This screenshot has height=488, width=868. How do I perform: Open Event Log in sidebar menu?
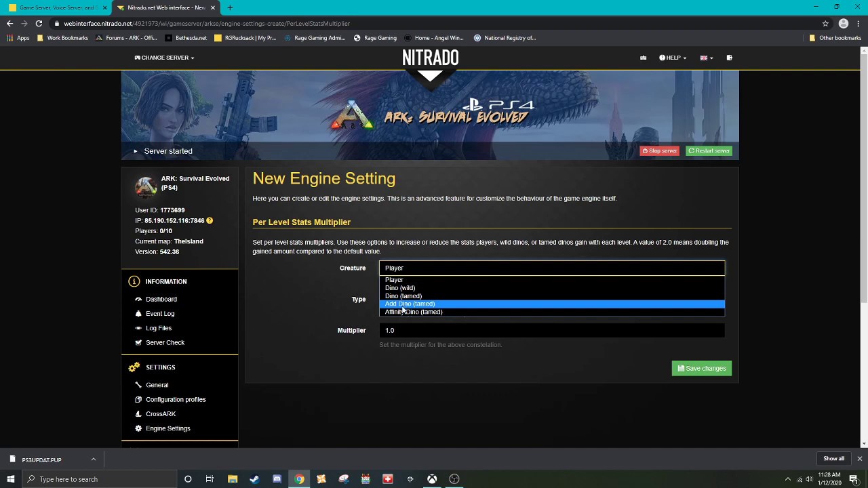(160, 313)
